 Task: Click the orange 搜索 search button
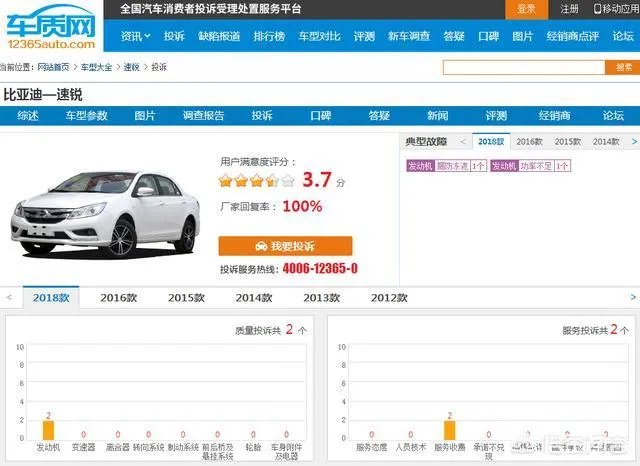(x=623, y=67)
